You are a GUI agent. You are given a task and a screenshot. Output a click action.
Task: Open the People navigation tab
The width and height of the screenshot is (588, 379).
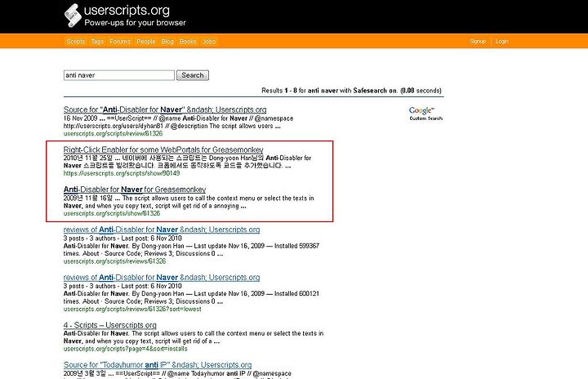pos(146,42)
